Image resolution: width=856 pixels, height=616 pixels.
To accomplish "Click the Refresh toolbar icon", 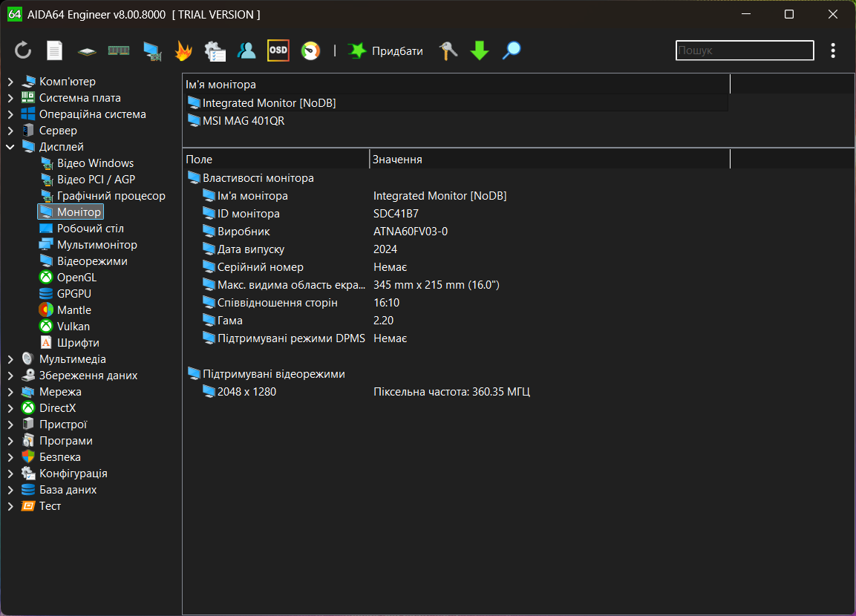I will tap(23, 50).
